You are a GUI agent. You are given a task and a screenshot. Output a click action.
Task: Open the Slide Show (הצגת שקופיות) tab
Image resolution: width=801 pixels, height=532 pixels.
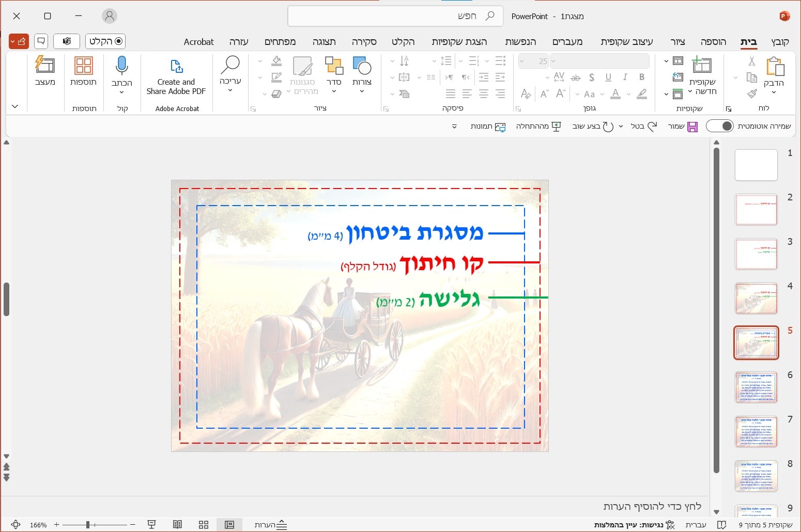coord(459,42)
